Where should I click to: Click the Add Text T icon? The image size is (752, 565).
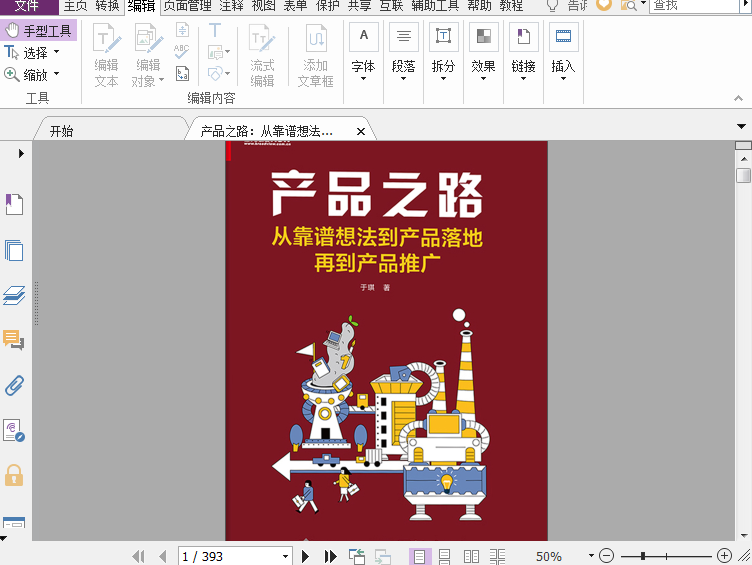click(x=215, y=30)
